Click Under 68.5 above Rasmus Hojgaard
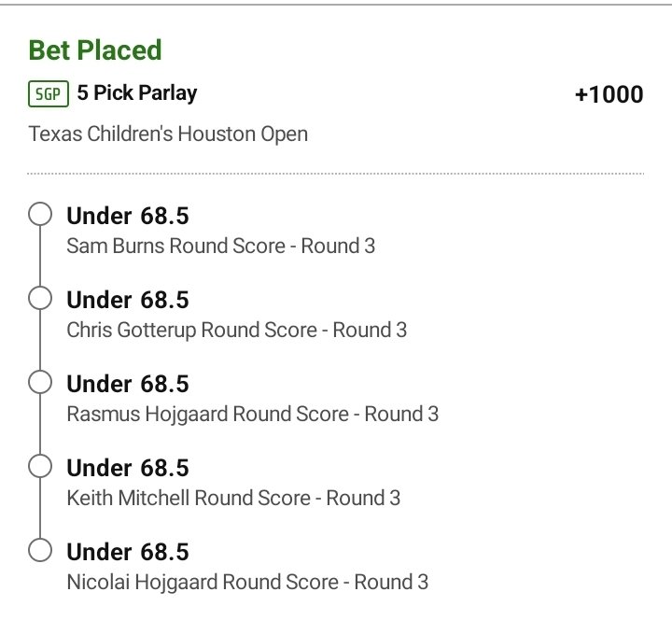The width and height of the screenshot is (672, 620). tap(128, 384)
